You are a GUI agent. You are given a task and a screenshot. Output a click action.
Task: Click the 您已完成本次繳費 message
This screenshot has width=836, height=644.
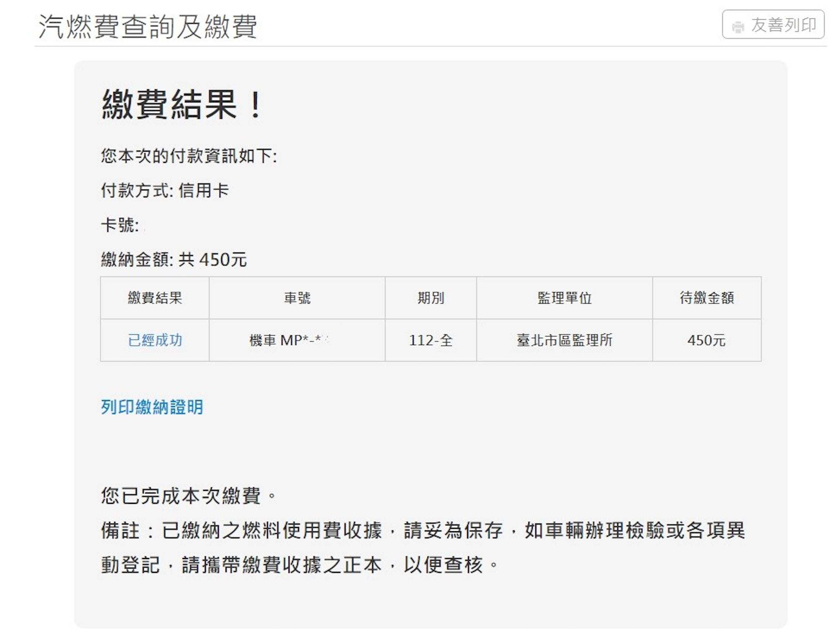188,495
